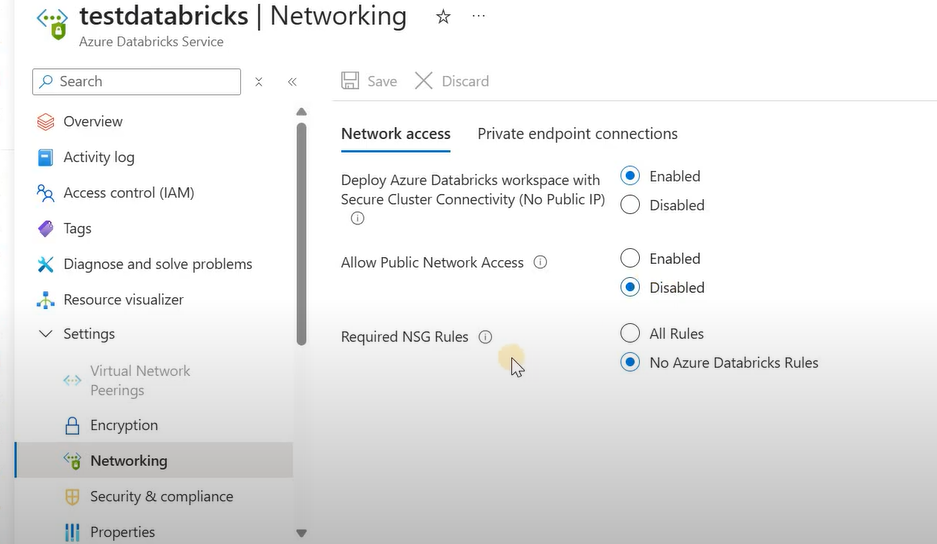Click the sidebar scroll down arrow
937x544 pixels.
301,533
